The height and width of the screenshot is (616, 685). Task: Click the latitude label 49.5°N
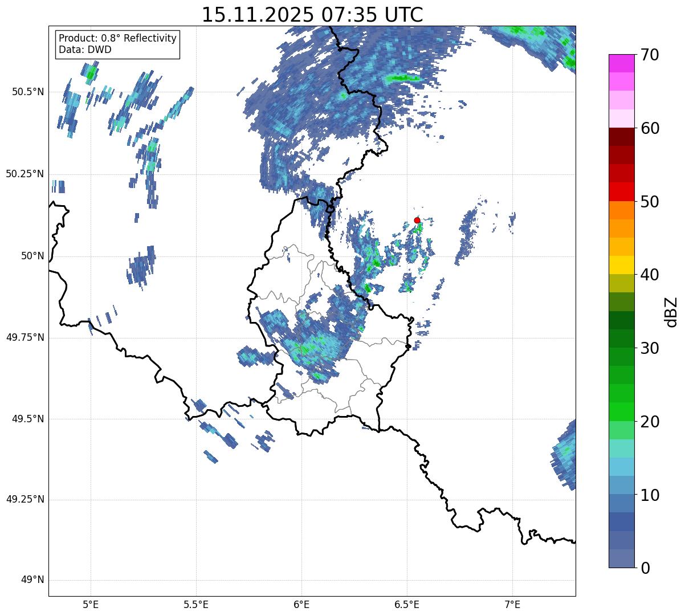coord(28,419)
